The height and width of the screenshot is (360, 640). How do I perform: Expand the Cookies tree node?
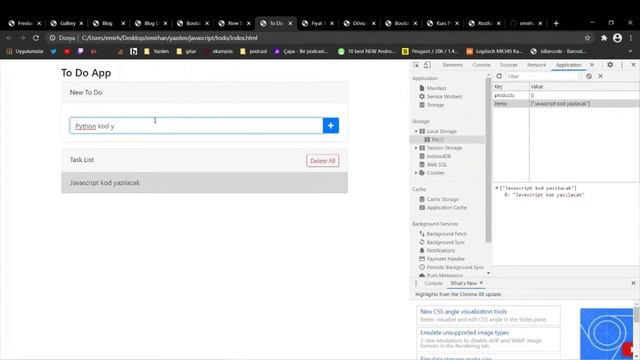click(x=416, y=173)
